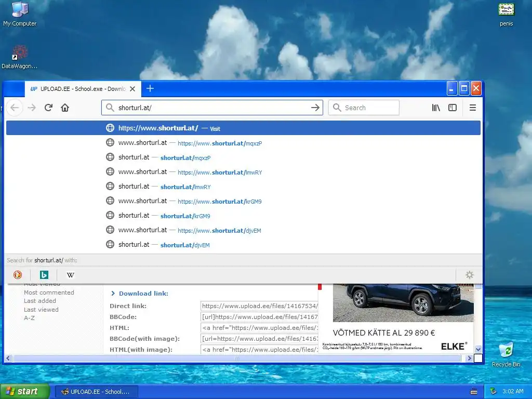532x399 pixels.
Task: Click the Download link heading chevron
Action: 113,294
